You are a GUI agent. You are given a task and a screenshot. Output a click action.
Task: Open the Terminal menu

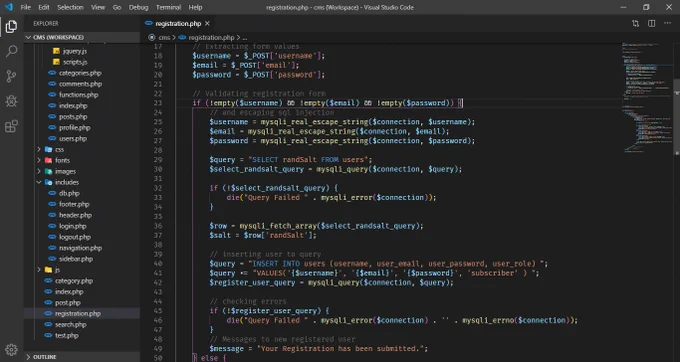tap(168, 7)
